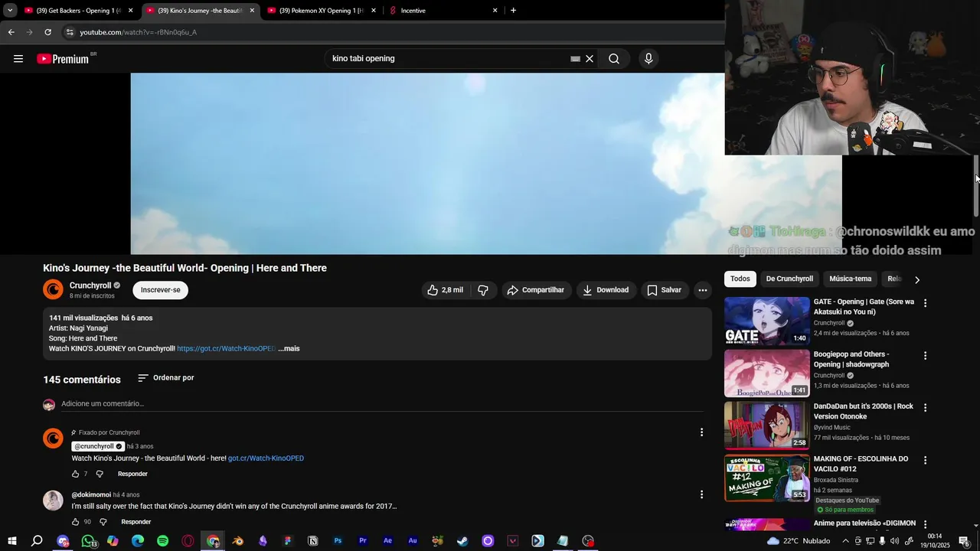Reply to the @dokimomoi comment
Screen dimensions: 980x551
136,522
